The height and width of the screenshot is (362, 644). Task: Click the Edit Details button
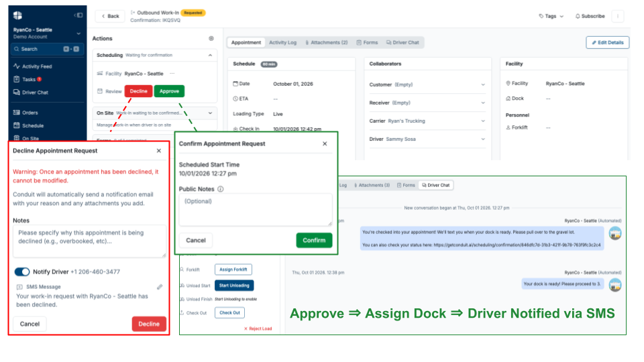point(608,42)
